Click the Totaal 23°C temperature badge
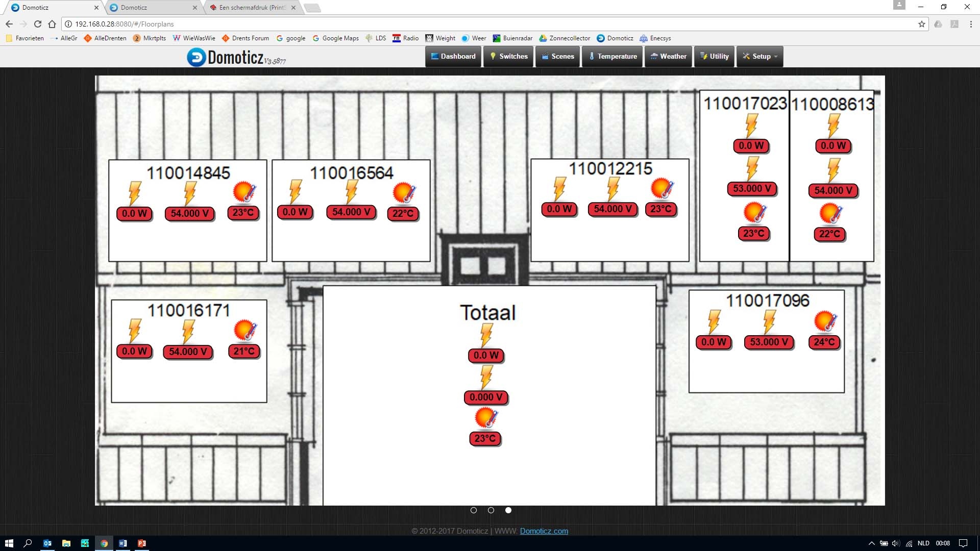 pyautogui.click(x=485, y=438)
